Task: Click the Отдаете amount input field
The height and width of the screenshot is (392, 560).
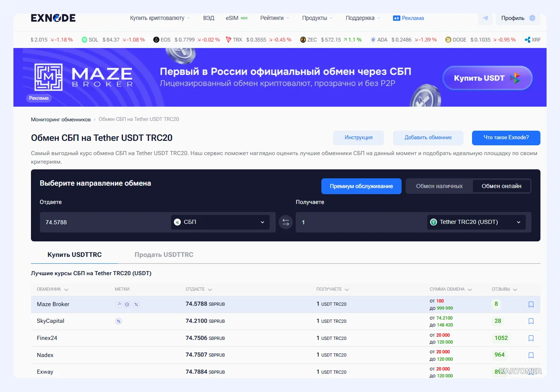Action: (105, 222)
